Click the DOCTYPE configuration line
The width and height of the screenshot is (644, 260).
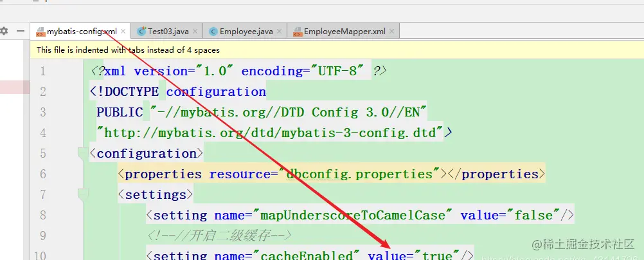(178, 92)
